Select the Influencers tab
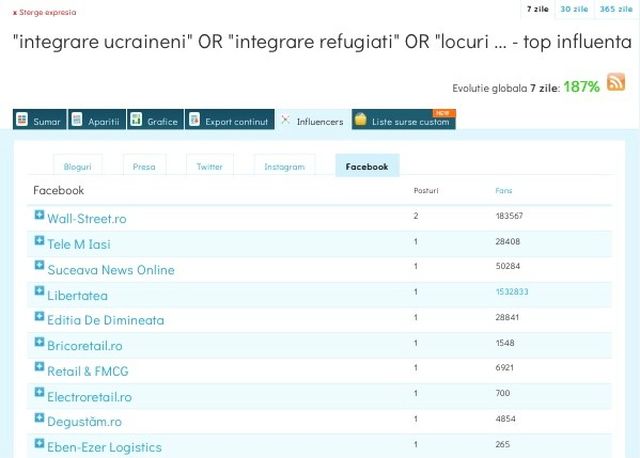Screen dimensions: 640x458 point(313,120)
